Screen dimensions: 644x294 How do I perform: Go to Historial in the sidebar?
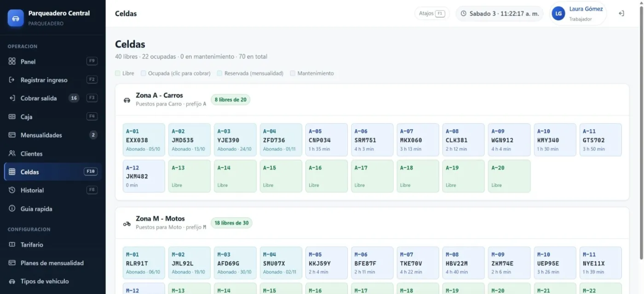point(52,190)
